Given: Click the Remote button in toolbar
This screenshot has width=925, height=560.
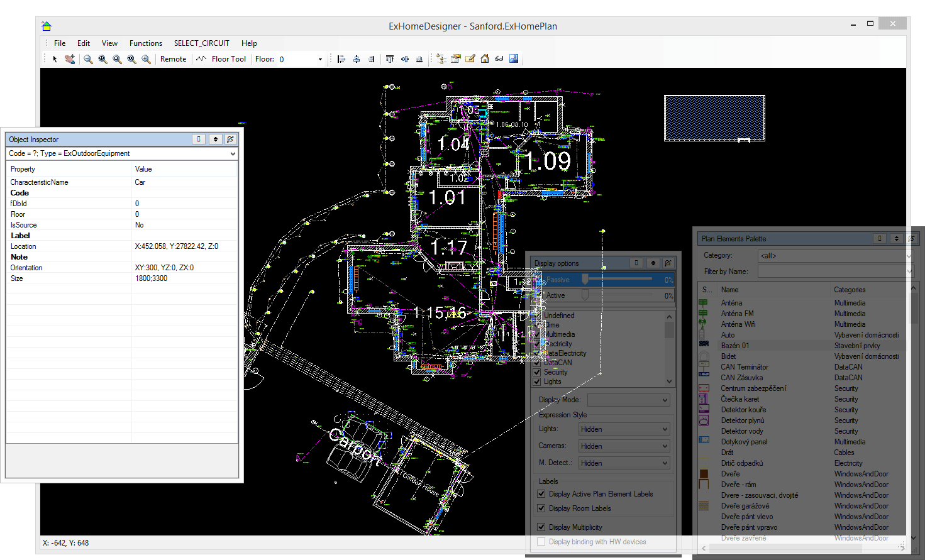Looking at the screenshot, I should click(x=173, y=59).
